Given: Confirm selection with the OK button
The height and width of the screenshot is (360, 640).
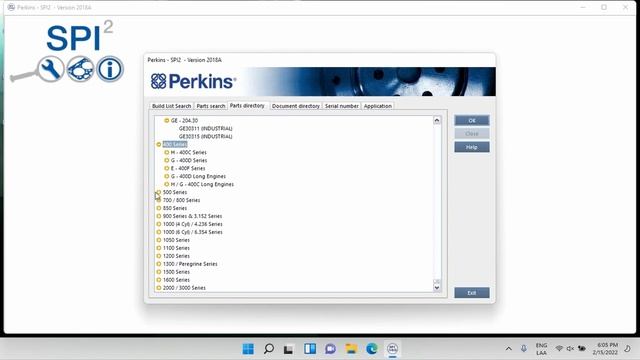Looking at the screenshot, I should click(x=472, y=120).
